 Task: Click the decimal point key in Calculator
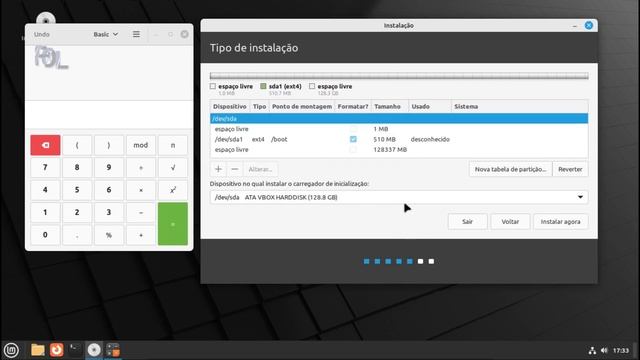tap(77, 235)
